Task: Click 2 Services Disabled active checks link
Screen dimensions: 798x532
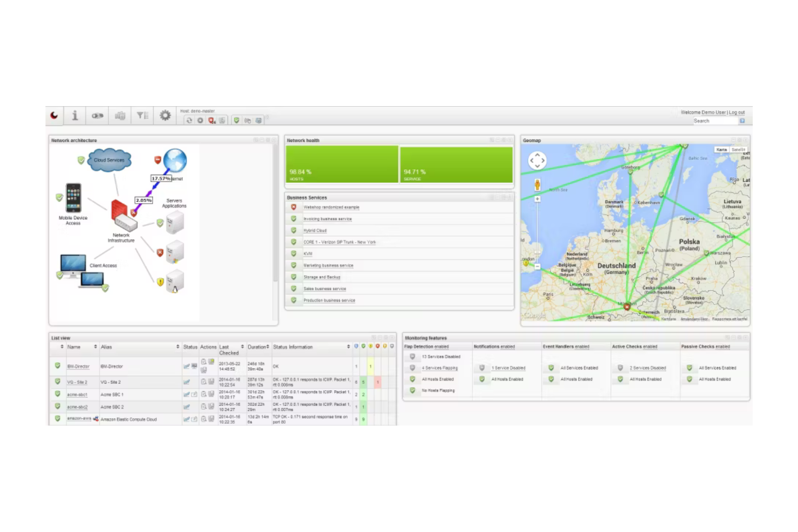Action: 648,368
